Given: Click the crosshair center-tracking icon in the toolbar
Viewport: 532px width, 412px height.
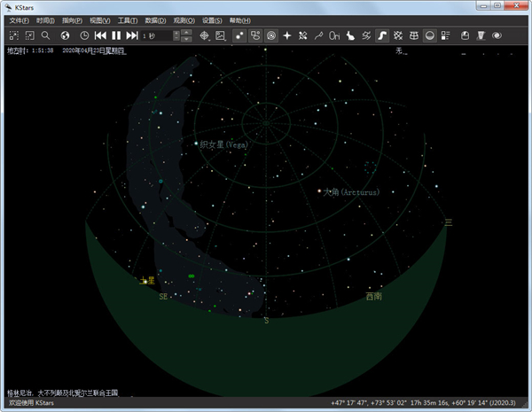Looking at the screenshot, I should point(204,35).
